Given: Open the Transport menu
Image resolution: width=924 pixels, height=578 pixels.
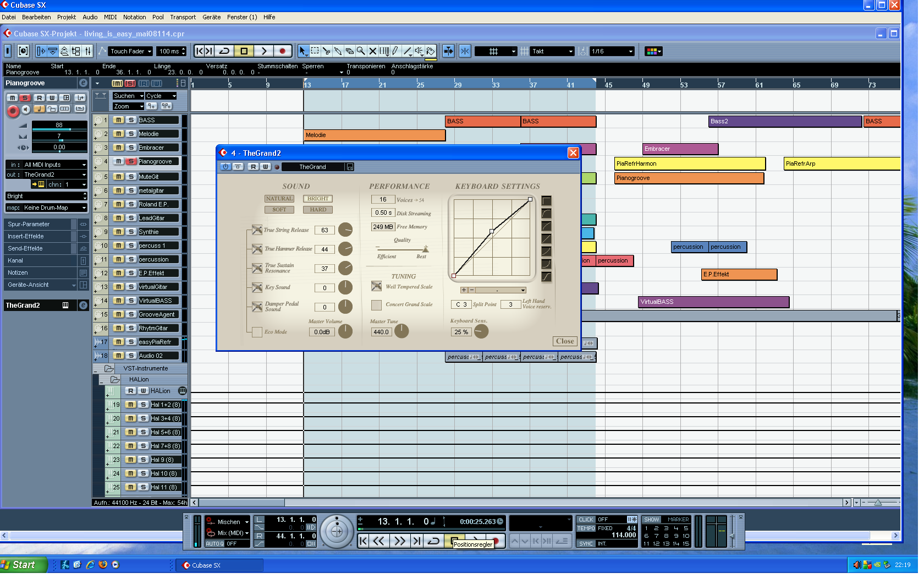Looking at the screenshot, I should pos(183,17).
